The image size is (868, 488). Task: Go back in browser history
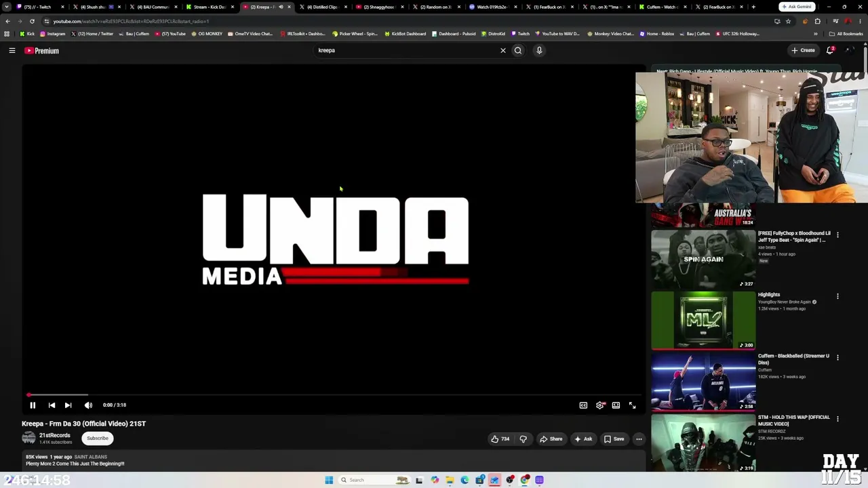(7, 21)
